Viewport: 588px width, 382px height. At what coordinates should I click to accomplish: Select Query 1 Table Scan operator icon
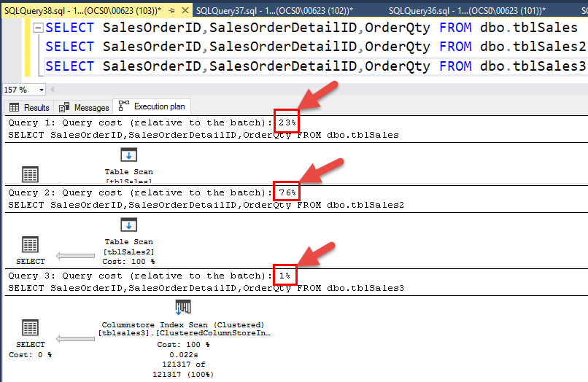point(128,155)
